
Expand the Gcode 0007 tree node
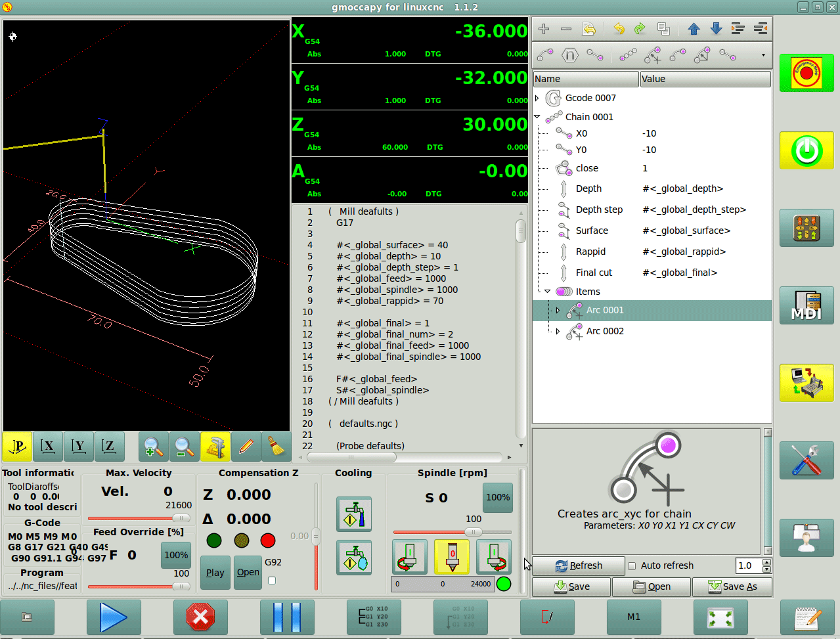[538, 98]
